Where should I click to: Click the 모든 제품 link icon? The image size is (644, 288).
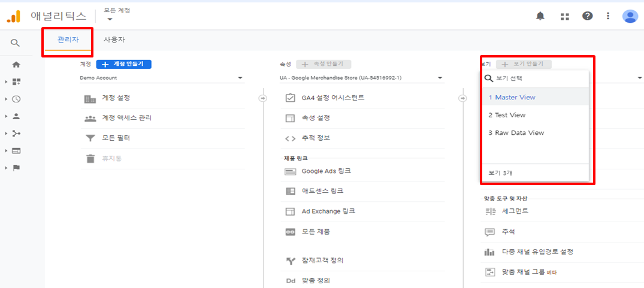291,232
